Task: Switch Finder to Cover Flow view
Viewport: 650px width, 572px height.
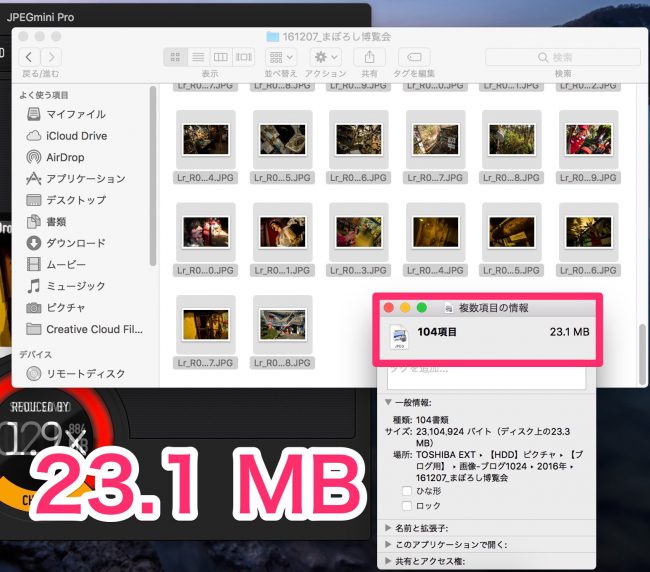Action: (x=243, y=57)
